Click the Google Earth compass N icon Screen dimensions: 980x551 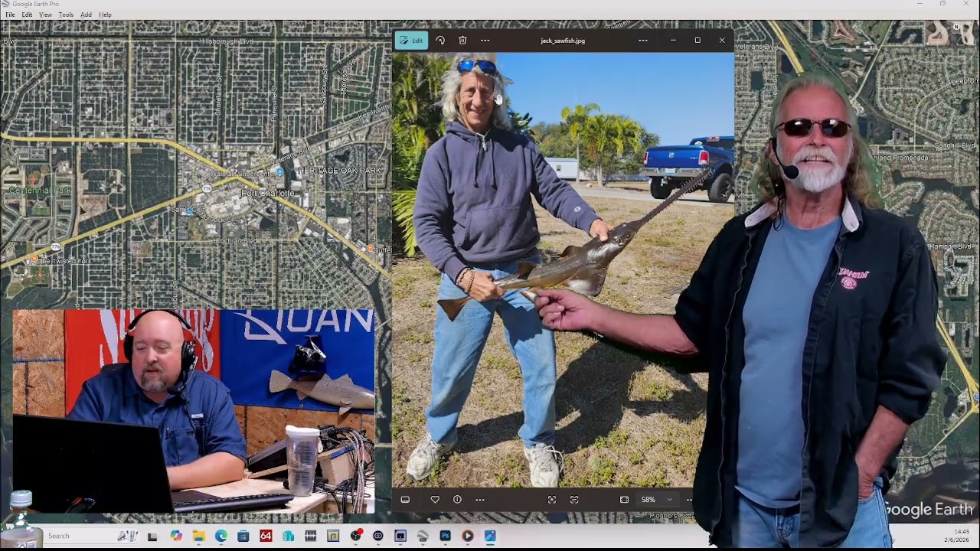tap(956, 28)
